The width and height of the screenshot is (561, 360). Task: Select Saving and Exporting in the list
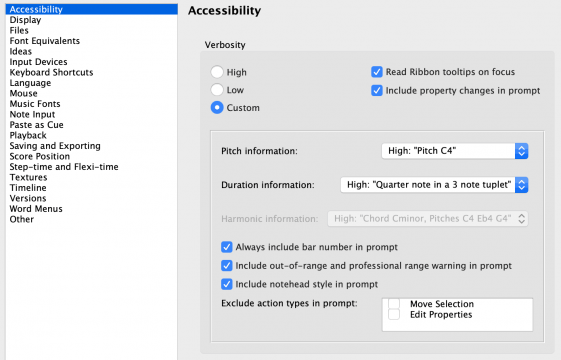[55, 146]
